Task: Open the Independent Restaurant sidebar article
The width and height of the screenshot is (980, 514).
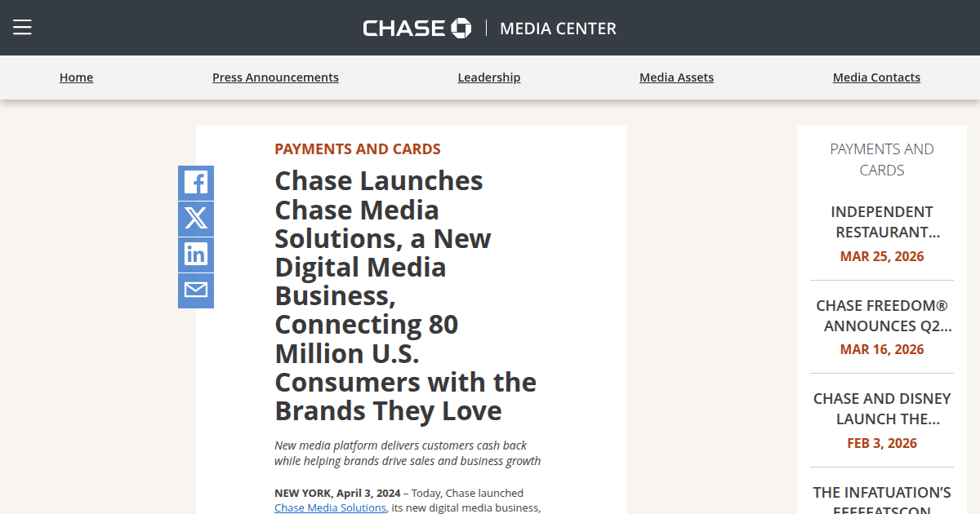Action: (x=882, y=222)
